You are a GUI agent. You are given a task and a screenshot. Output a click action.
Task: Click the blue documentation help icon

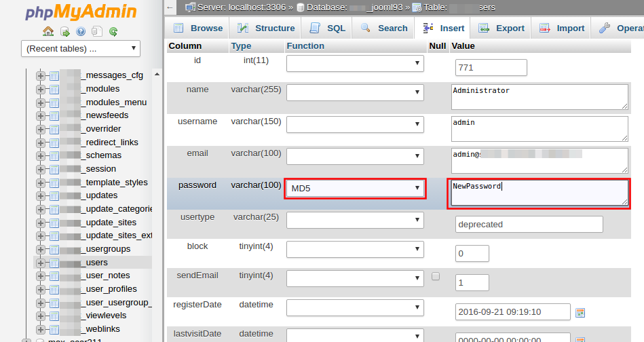click(x=81, y=31)
